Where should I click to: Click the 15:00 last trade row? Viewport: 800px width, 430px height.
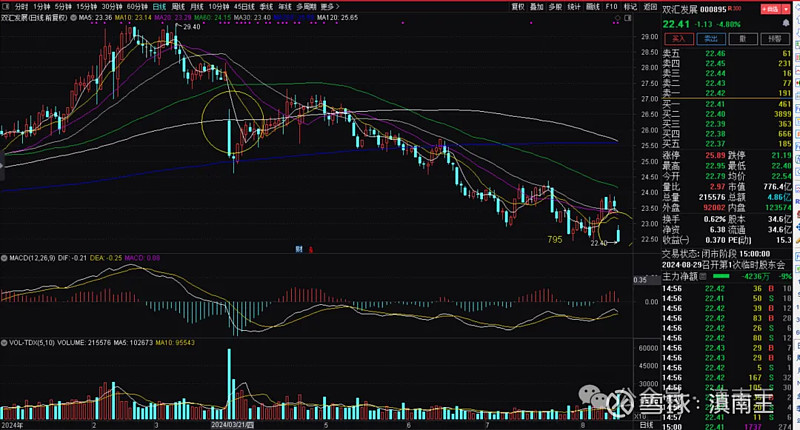click(x=727, y=427)
